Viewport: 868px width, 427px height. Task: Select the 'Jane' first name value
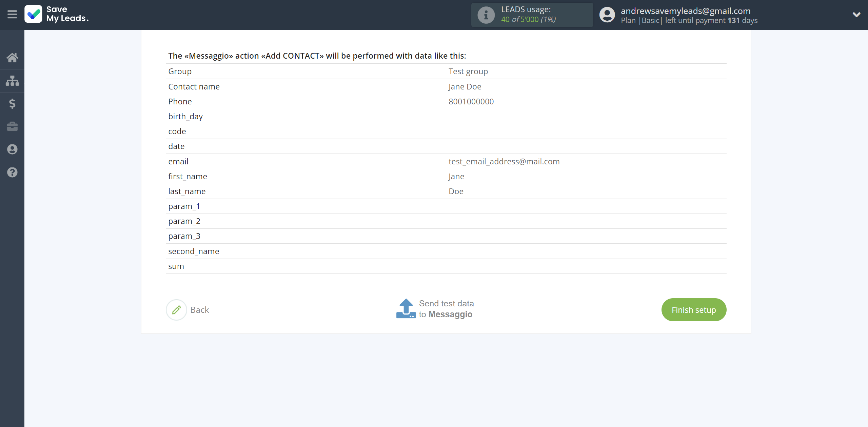[x=456, y=177]
